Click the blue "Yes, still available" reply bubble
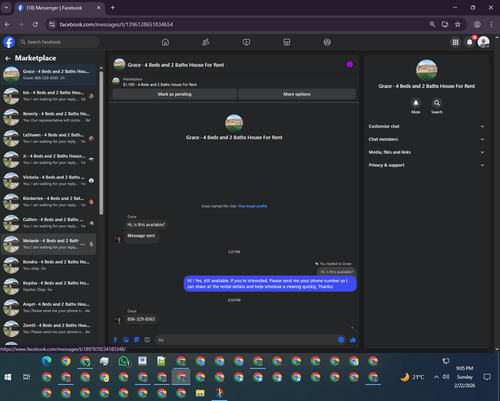Viewport: 500px width, 401px height. click(270, 284)
